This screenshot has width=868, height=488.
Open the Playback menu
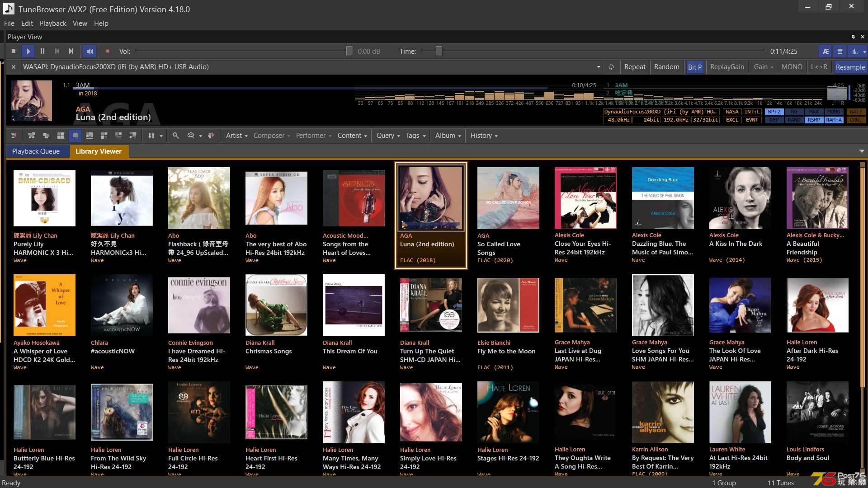pyautogui.click(x=53, y=23)
